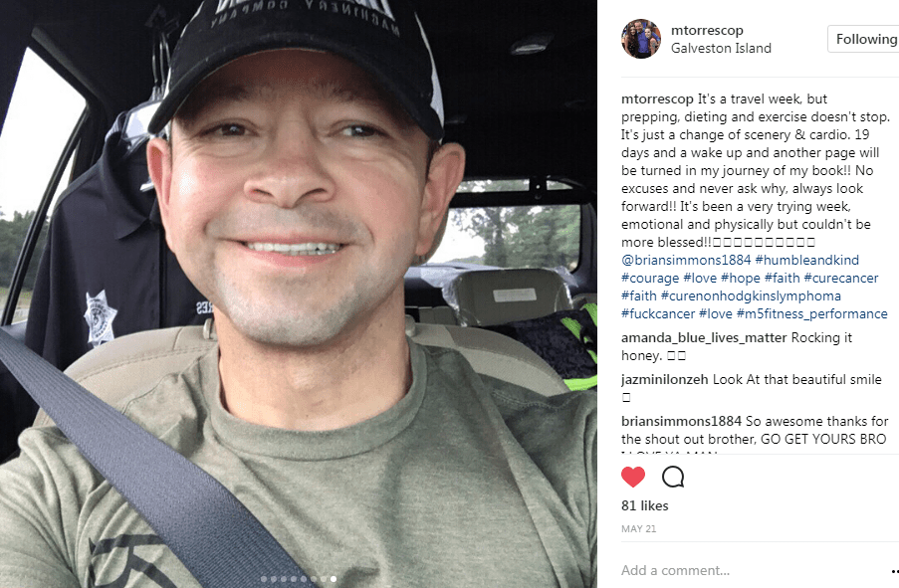Open the #humbleandkind hashtag
899x588 pixels.
click(806, 261)
